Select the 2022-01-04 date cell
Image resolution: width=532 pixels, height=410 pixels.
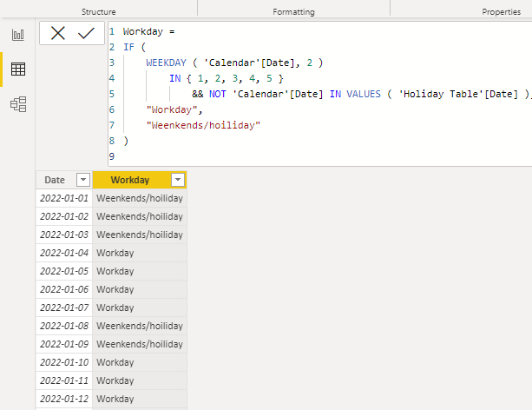[x=64, y=253]
